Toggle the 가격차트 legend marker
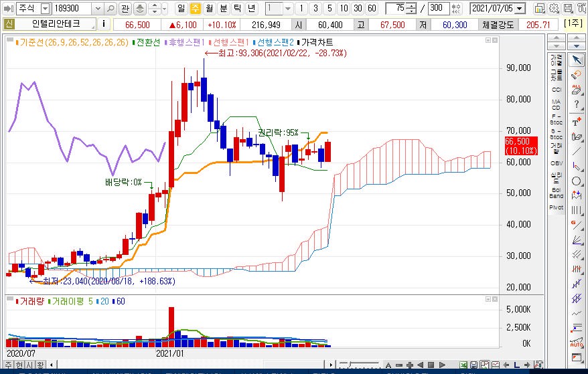Viewport: 588px width, 374px height. [x=299, y=42]
